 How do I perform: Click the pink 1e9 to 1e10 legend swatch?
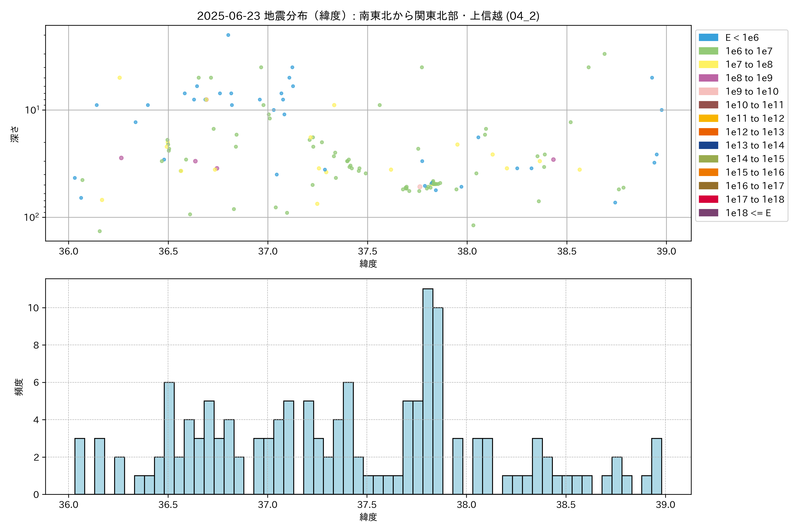pos(708,92)
